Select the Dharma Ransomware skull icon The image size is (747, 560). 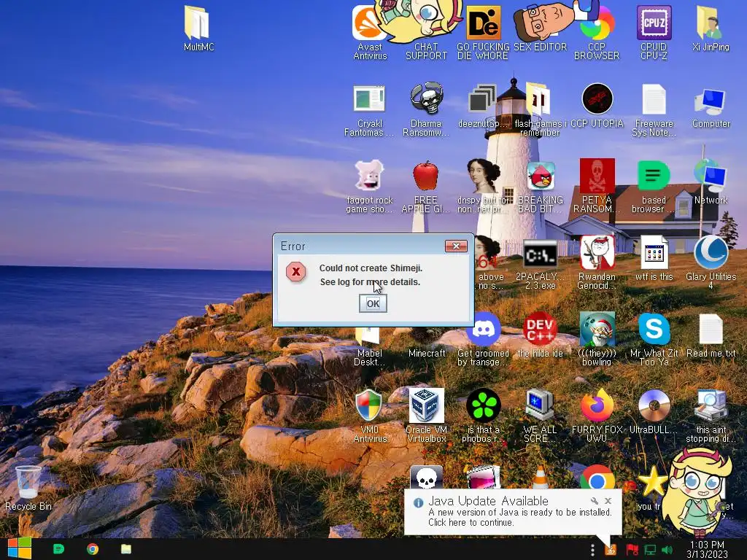[x=426, y=109]
